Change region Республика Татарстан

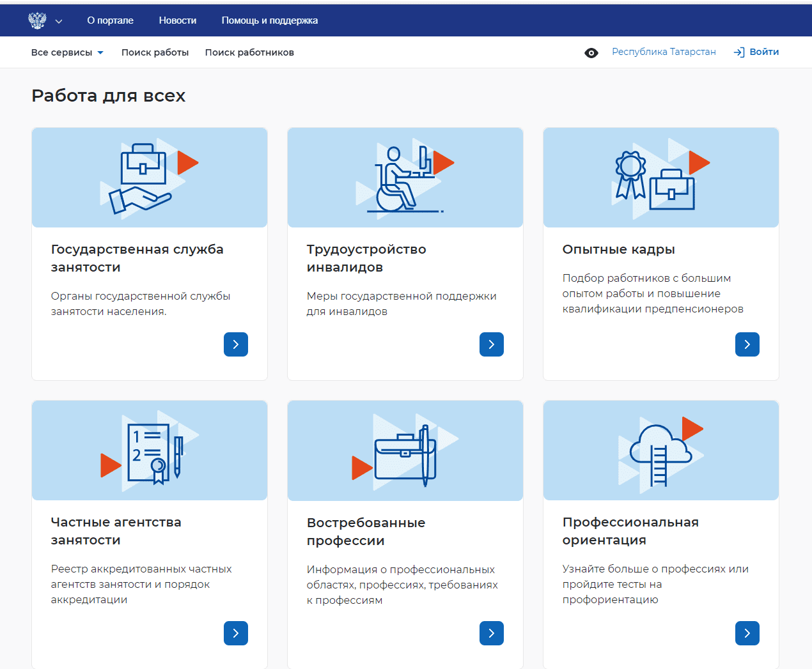[x=664, y=52]
